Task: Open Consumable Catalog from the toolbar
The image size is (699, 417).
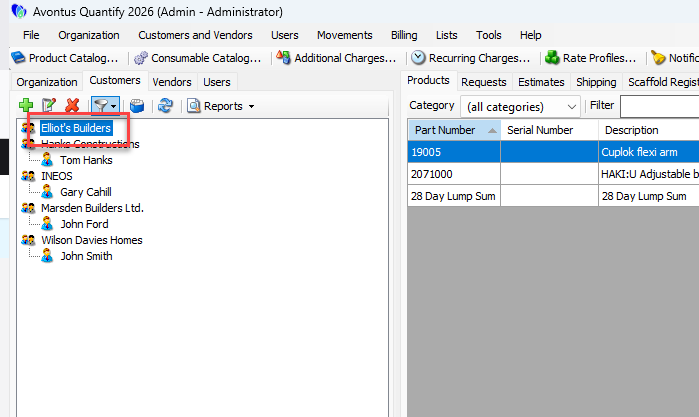Action: point(197,58)
